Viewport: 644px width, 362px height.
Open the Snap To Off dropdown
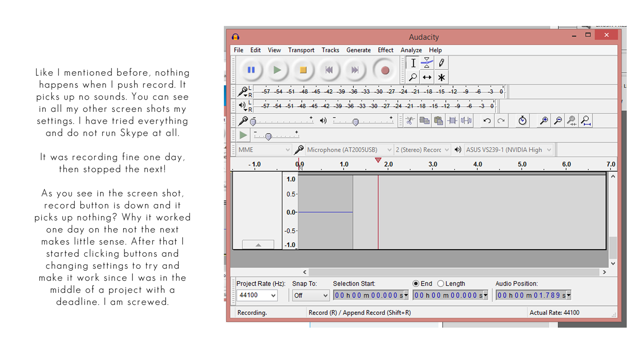click(x=310, y=295)
